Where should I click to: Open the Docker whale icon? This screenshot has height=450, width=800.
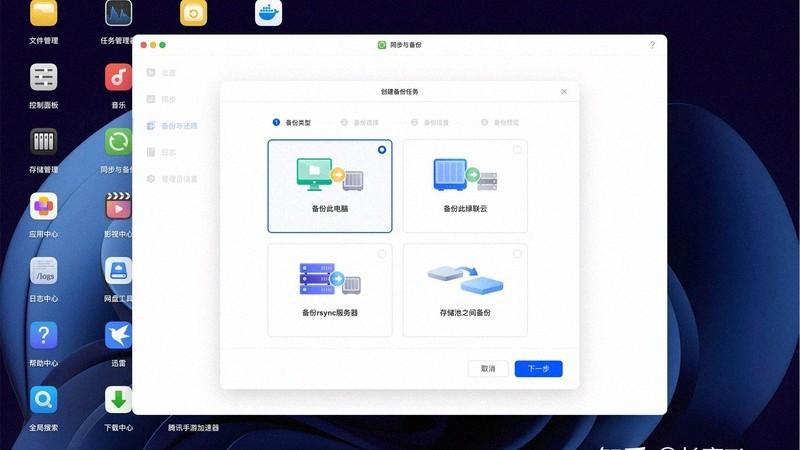268,13
